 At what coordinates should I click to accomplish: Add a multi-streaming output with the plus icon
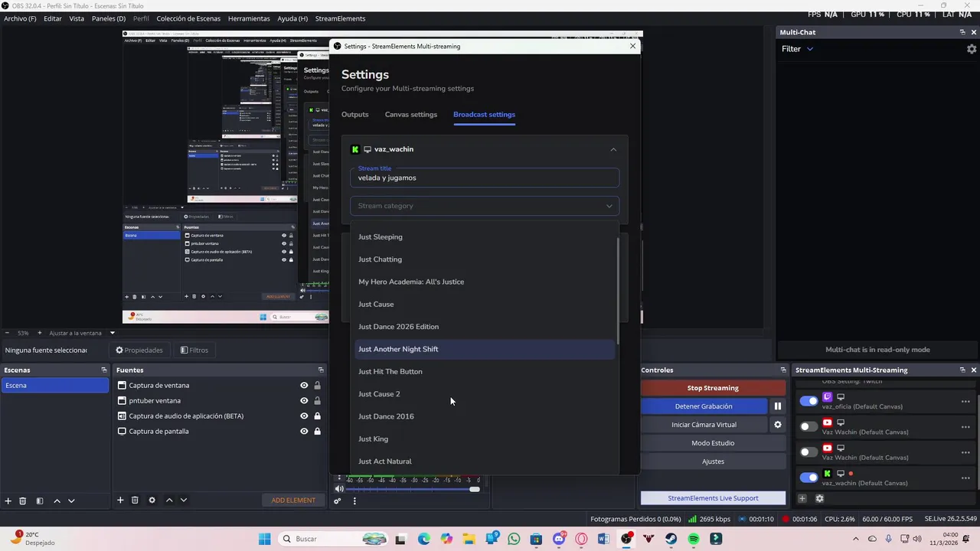(802, 498)
